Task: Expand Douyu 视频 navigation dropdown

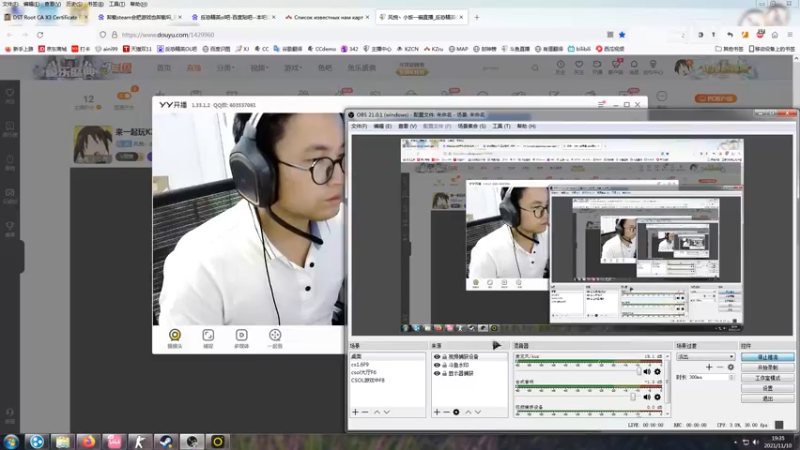Action: tap(259, 67)
